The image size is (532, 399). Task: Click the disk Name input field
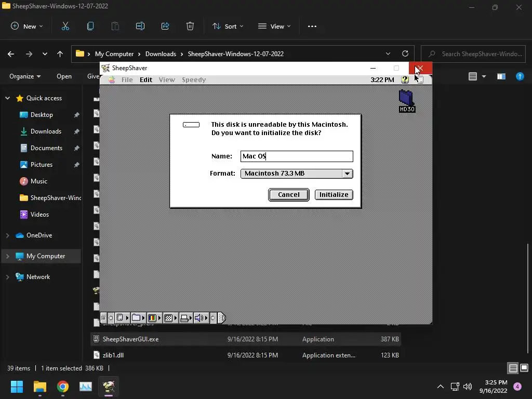[297, 156]
